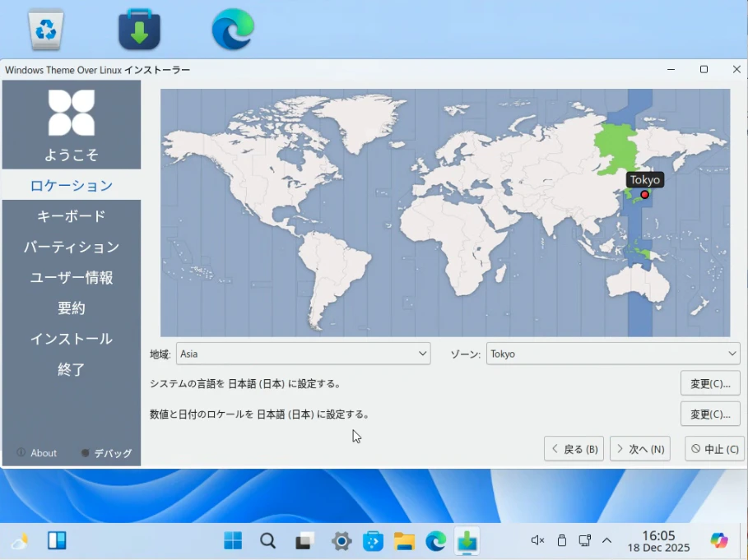748x560 pixels.
Task: Select インストール step in sidebar
Action: [x=72, y=339]
